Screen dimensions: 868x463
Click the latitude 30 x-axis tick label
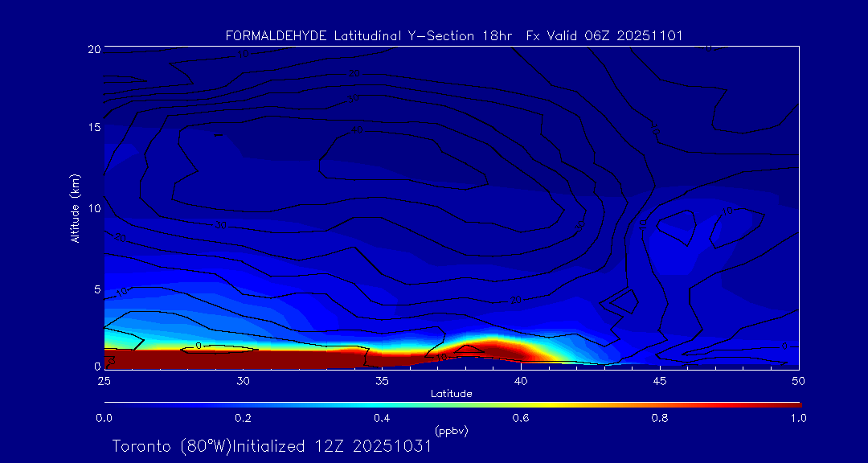pyautogui.click(x=243, y=379)
